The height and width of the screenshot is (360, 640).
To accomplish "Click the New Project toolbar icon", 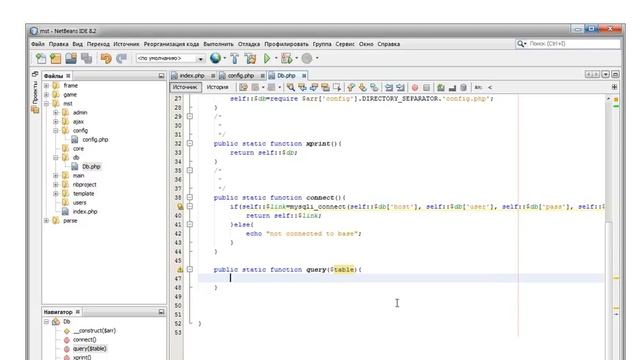I will [56, 59].
